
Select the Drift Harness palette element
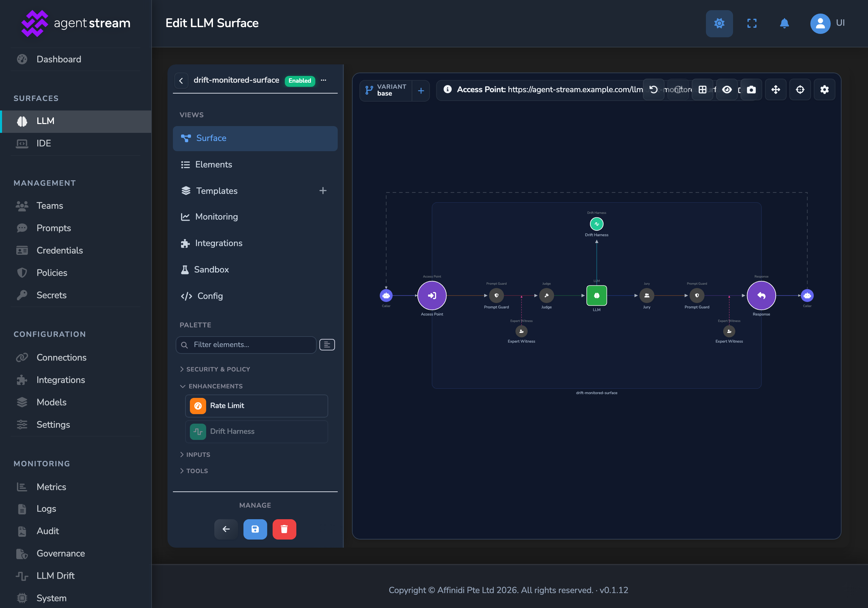coord(256,431)
